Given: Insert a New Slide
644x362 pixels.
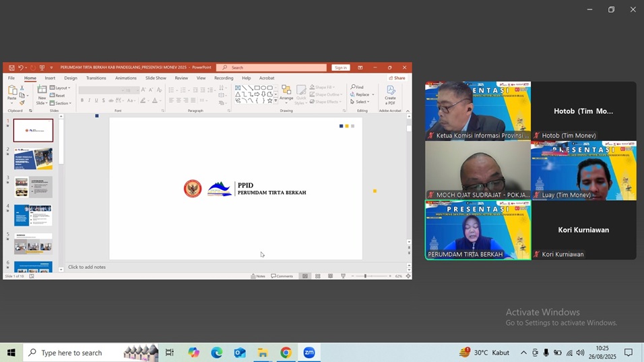Looking at the screenshot, I should pyautogui.click(x=42, y=95).
